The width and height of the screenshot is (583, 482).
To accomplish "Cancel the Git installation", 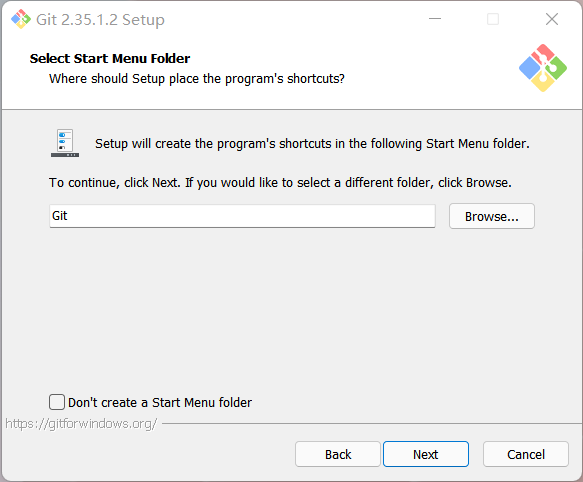I will coord(526,454).
